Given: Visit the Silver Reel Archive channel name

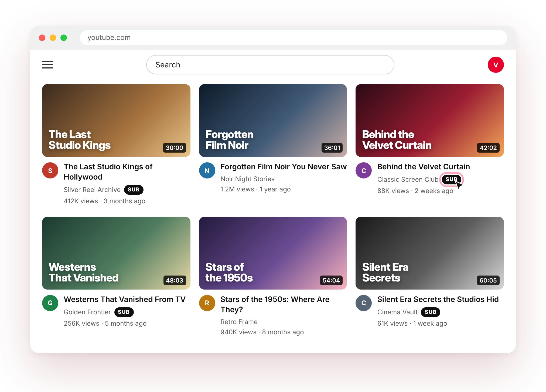Looking at the screenshot, I should click(92, 190).
